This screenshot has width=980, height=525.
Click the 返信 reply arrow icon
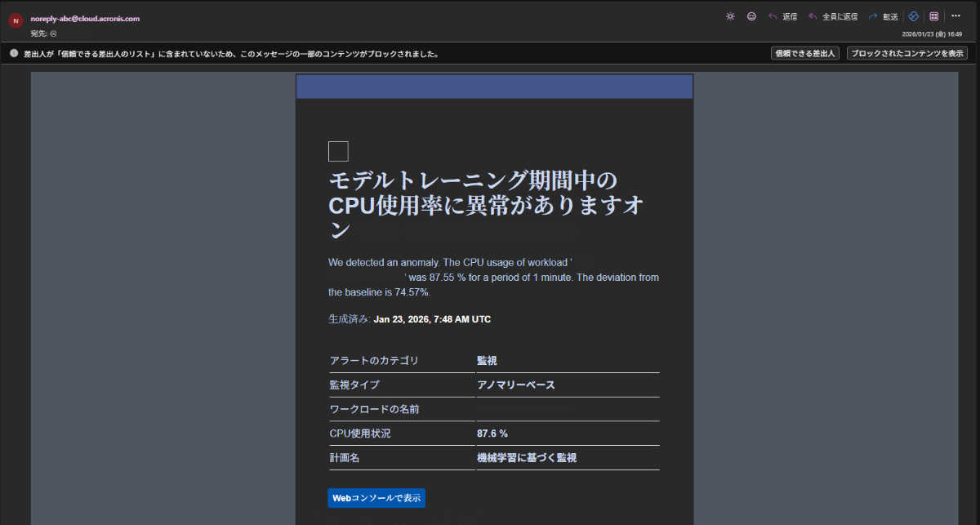pos(773,16)
